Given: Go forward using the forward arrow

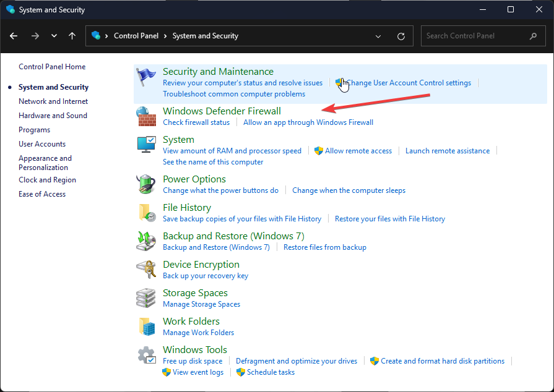Looking at the screenshot, I should tap(35, 36).
